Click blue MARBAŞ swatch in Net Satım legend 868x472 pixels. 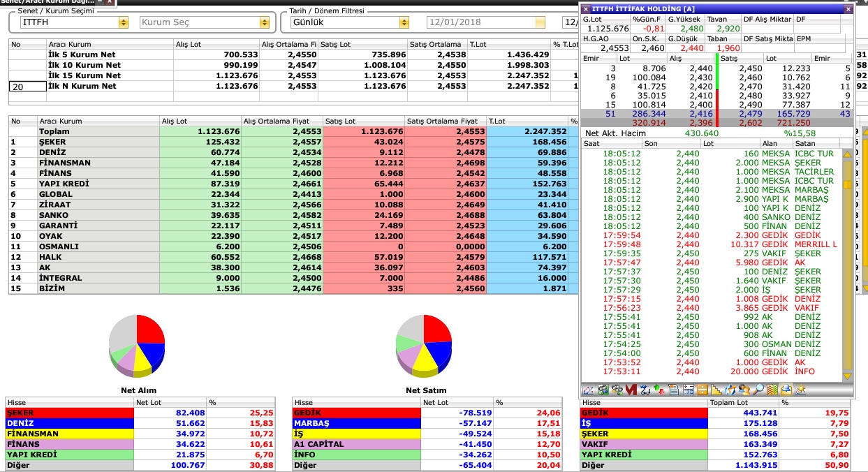[x=356, y=423]
